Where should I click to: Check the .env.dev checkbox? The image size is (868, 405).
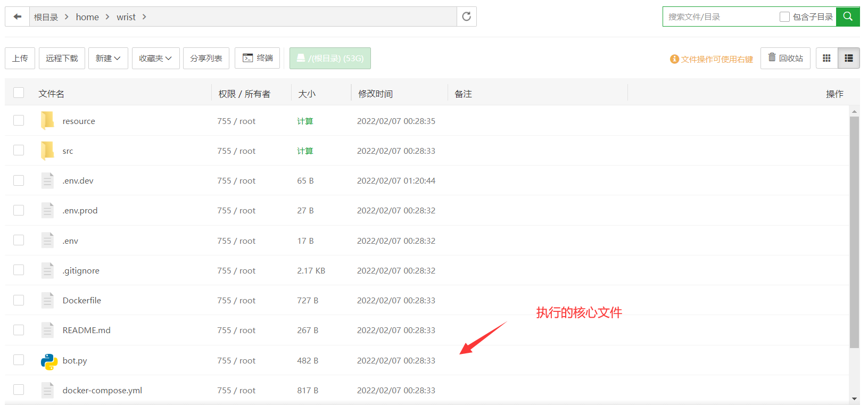[x=19, y=180]
